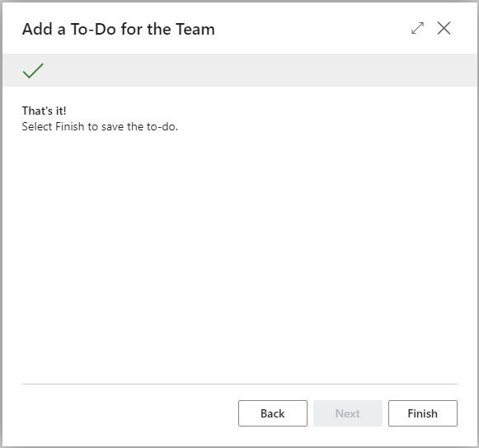Click the word "Team" in the dialog title

coord(195,29)
